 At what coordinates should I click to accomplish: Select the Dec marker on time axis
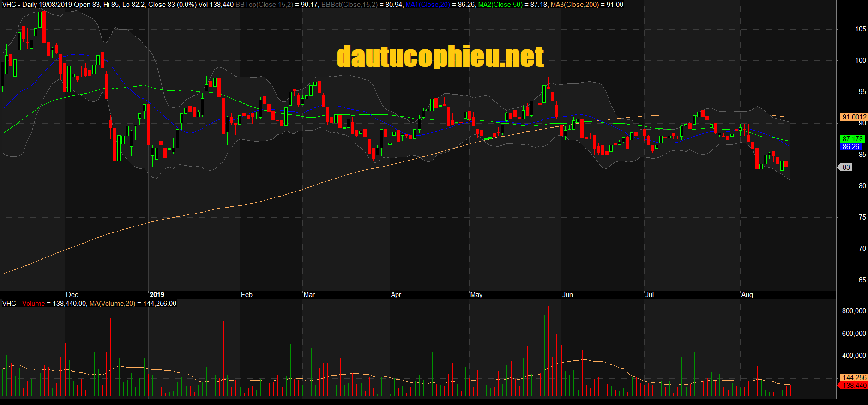click(72, 295)
